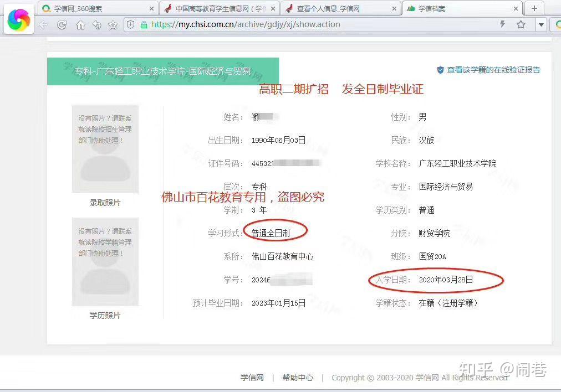Click the restore-page curved arrow icon

point(98,25)
